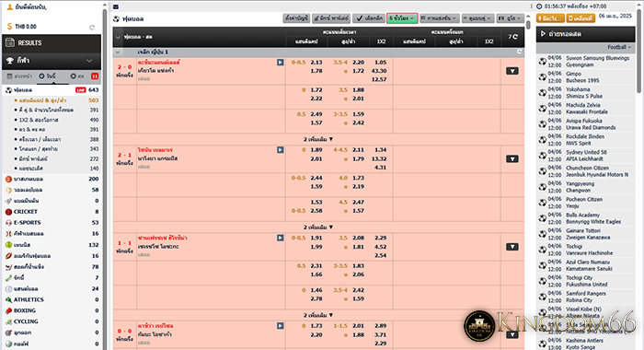
Task: Refresh the THB 0.00 balance
Action: (92, 27)
